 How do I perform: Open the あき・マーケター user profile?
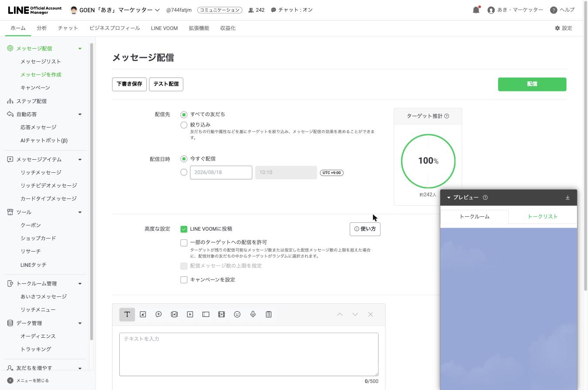coord(515,10)
